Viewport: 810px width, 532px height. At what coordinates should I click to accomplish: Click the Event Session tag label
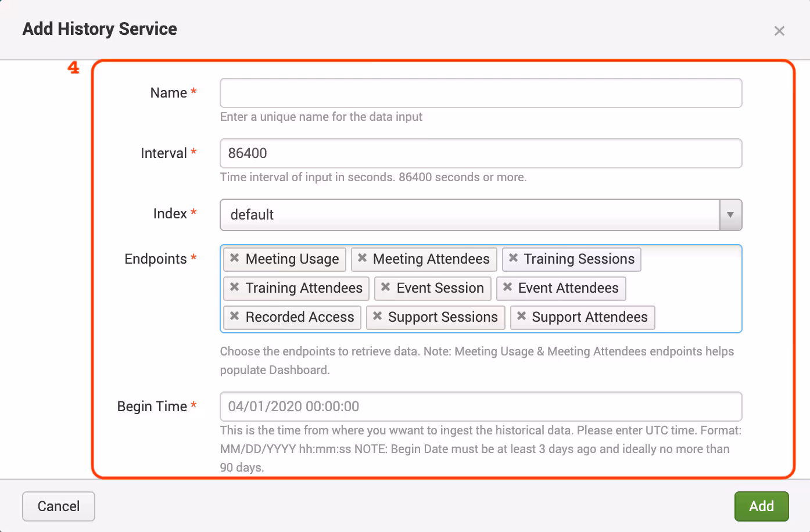tap(440, 288)
